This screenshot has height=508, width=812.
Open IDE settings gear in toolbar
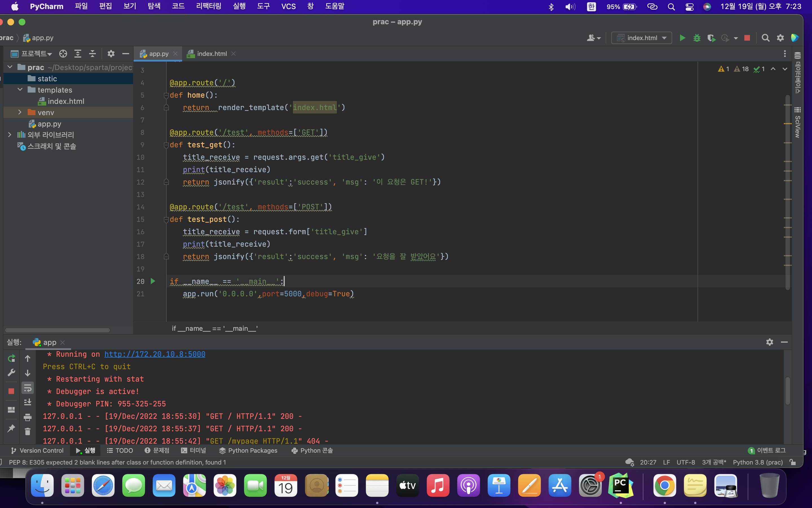click(780, 38)
